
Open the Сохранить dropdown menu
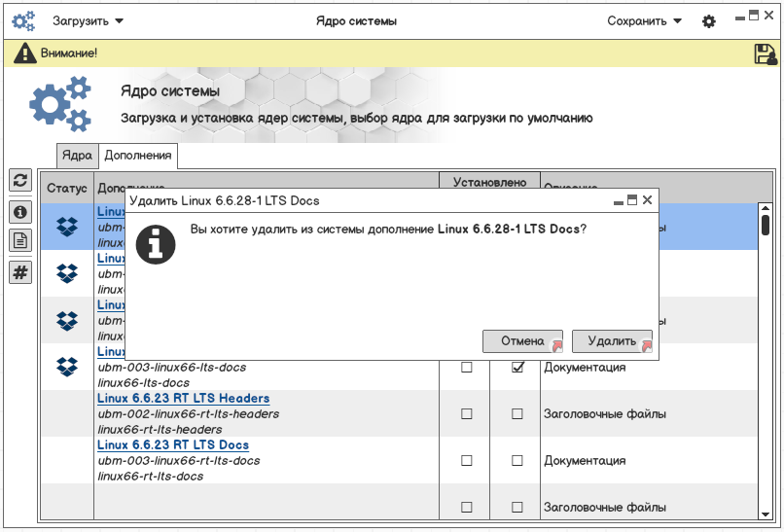(x=645, y=21)
